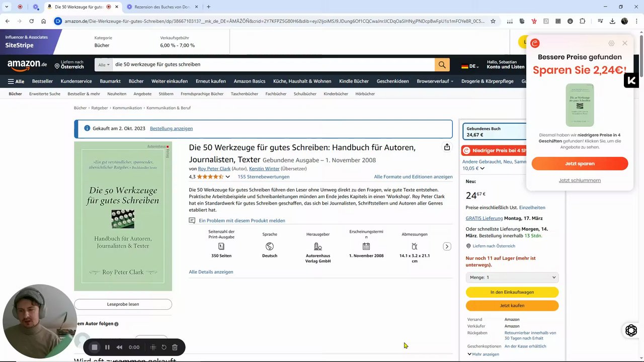This screenshot has height=362, width=644.
Task: Close the 'Bessere Preise gefunden' popup
Action: pos(625,43)
